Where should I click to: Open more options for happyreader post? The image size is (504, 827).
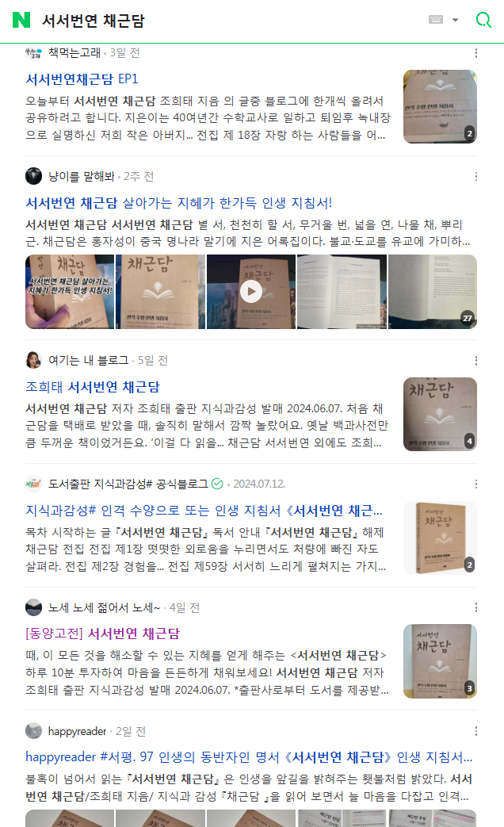pyautogui.click(x=476, y=731)
